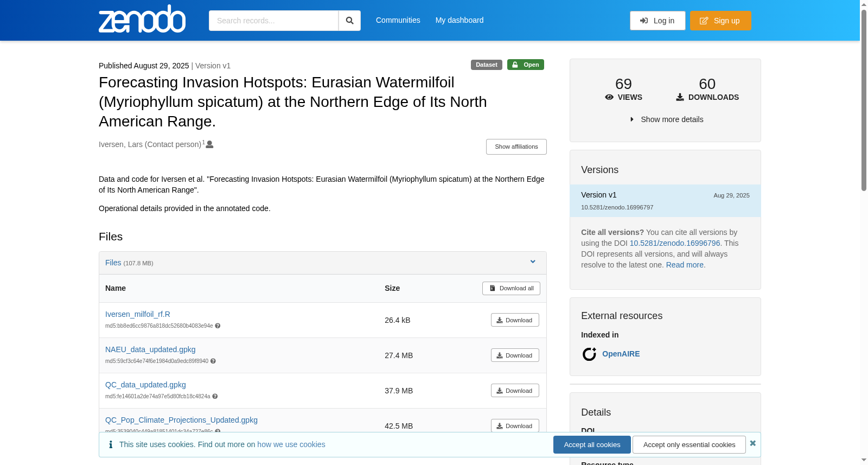Screen dimensions: 868x465
Task: Click the 37.9 MB size cell
Action: tap(399, 391)
